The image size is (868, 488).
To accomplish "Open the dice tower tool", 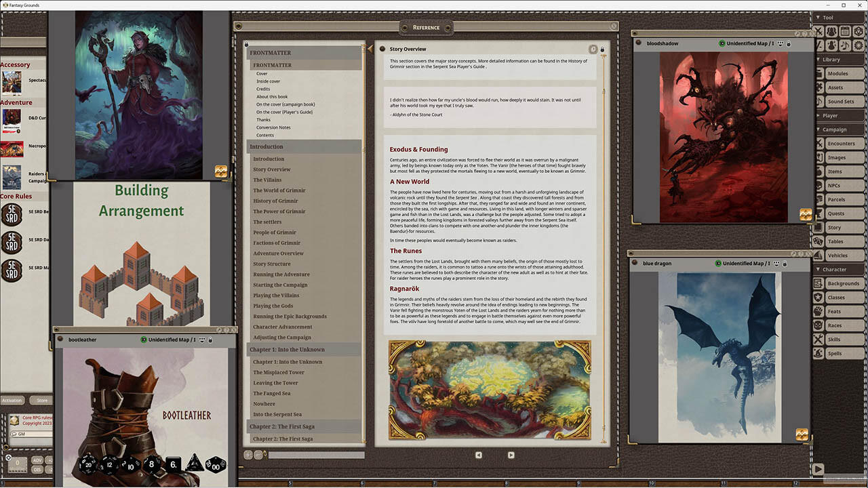I will coord(859,30).
